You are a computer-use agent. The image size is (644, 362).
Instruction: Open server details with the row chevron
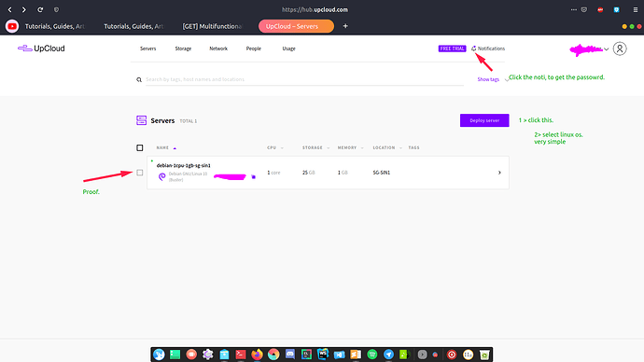(499, 173)
